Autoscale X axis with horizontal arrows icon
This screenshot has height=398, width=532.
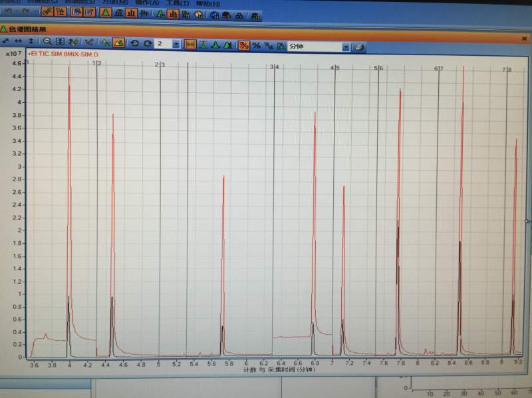click(19, 41)
